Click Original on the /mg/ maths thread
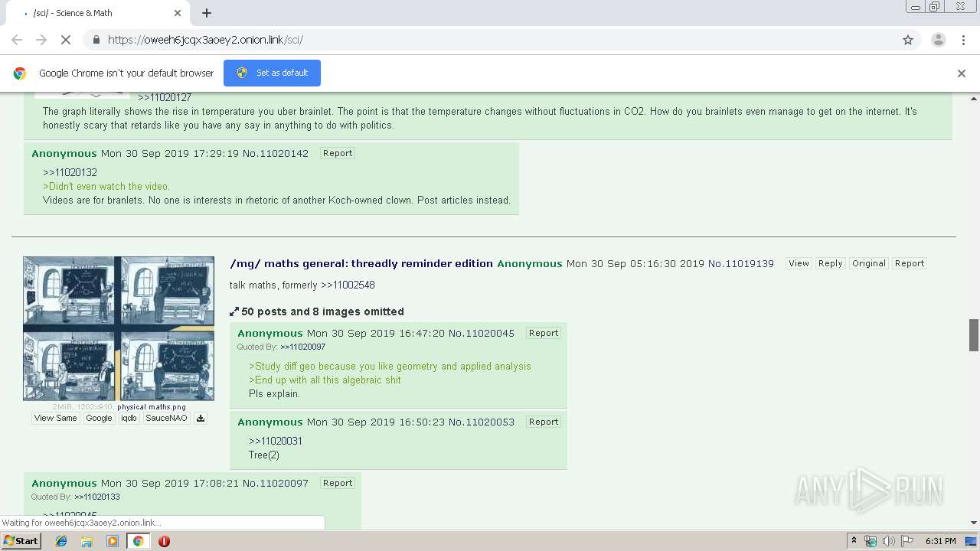Screen dimensions: 980x551 coord(869,263)
